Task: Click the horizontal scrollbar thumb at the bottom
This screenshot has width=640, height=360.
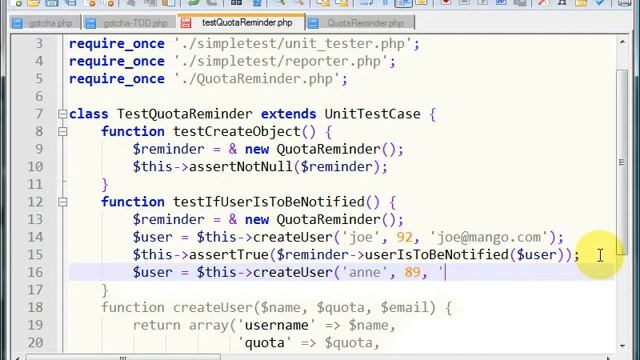Action: 123,357
